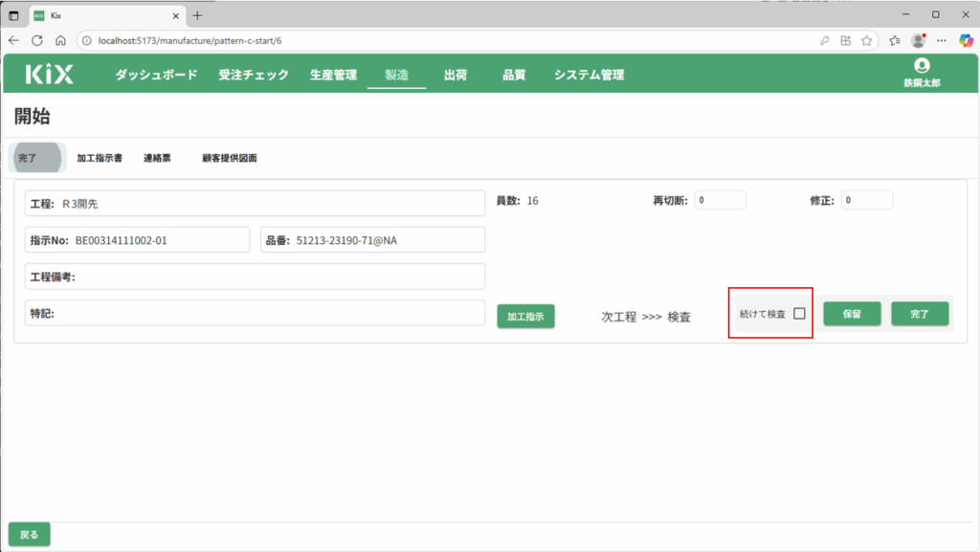Click the browser address bar URL

pos(190,40)
